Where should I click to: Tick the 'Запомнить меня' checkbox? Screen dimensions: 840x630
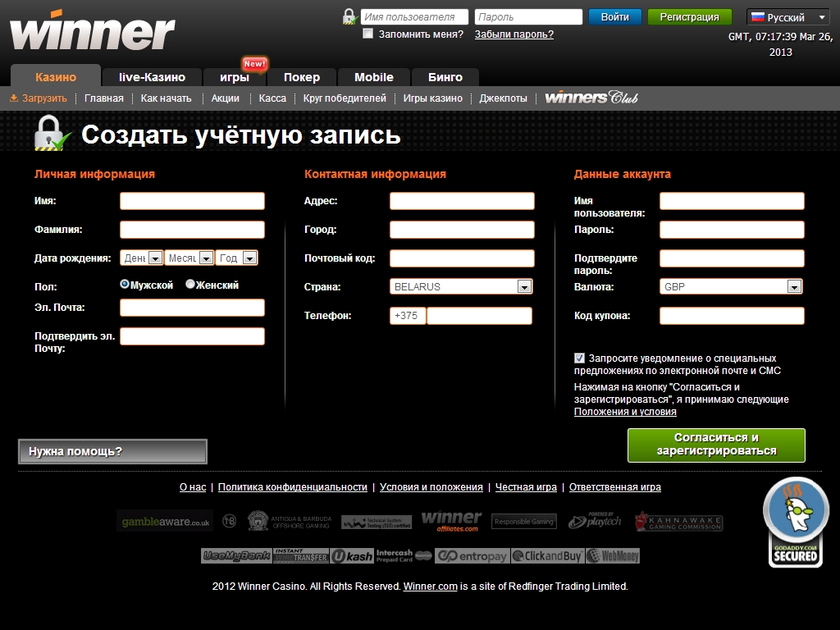click(x=368, y=34)
